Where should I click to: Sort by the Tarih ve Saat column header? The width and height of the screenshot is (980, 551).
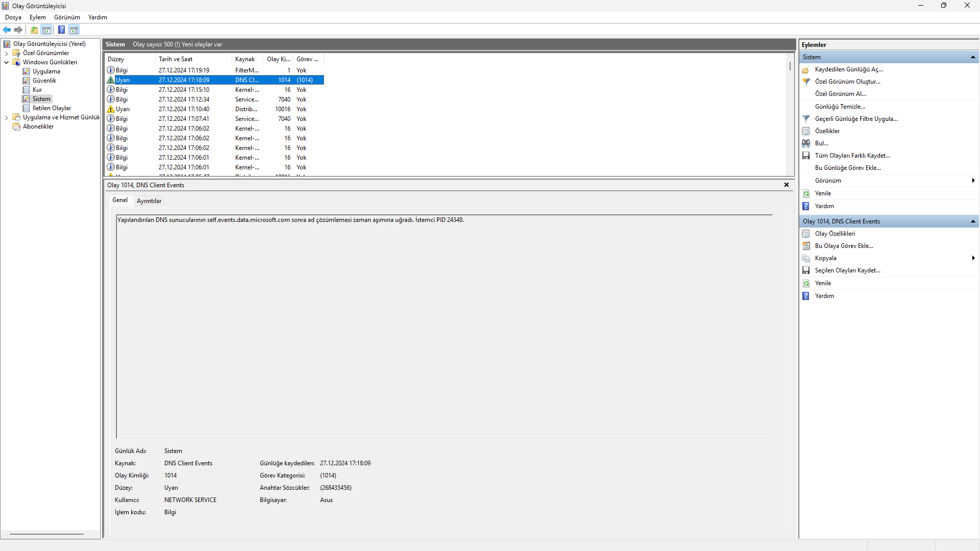pyautogui.click(x=193, y=59)
